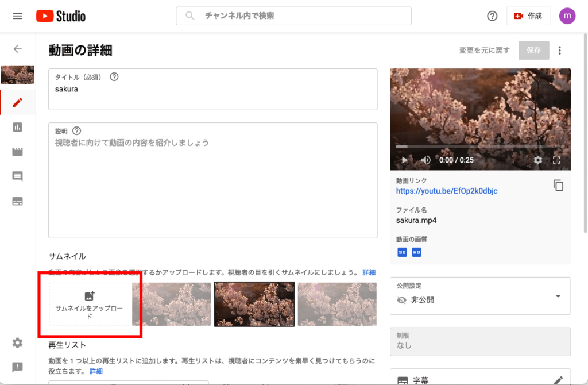Open the Comments section in the sidebar
The image size is (588, 385).
[17, 176]
